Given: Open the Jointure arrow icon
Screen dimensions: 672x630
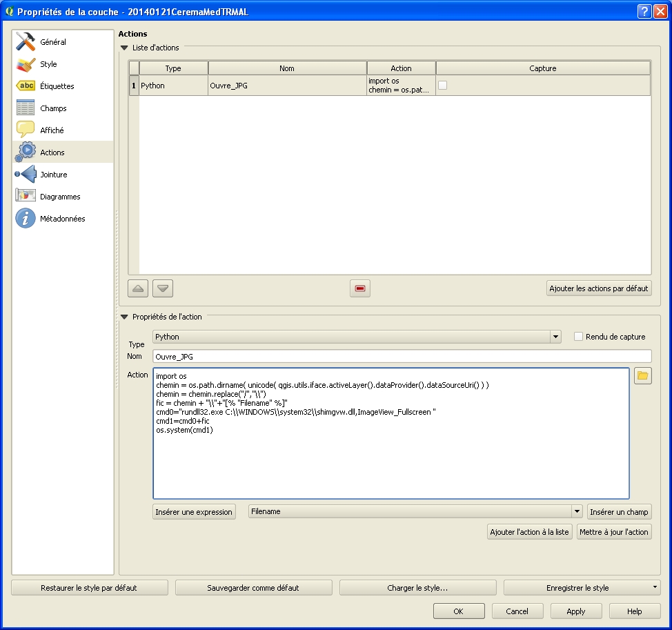Looking at the screenshot, I should [26, 174].
